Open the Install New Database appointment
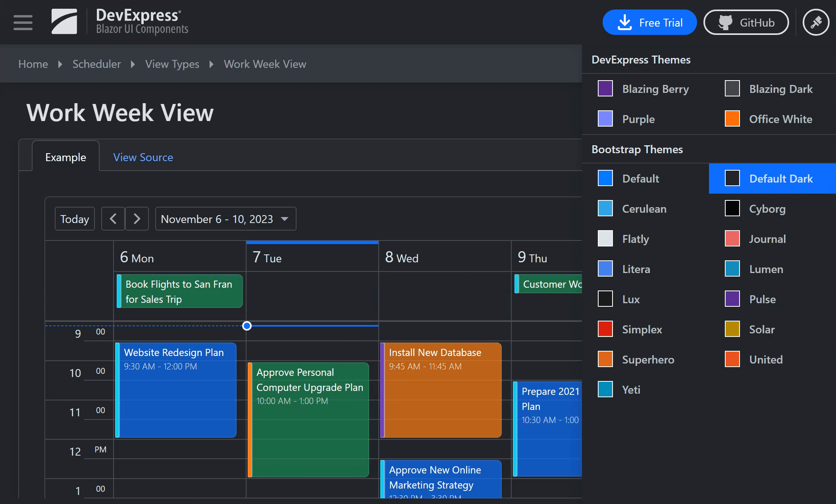 [x=441, y=389]
